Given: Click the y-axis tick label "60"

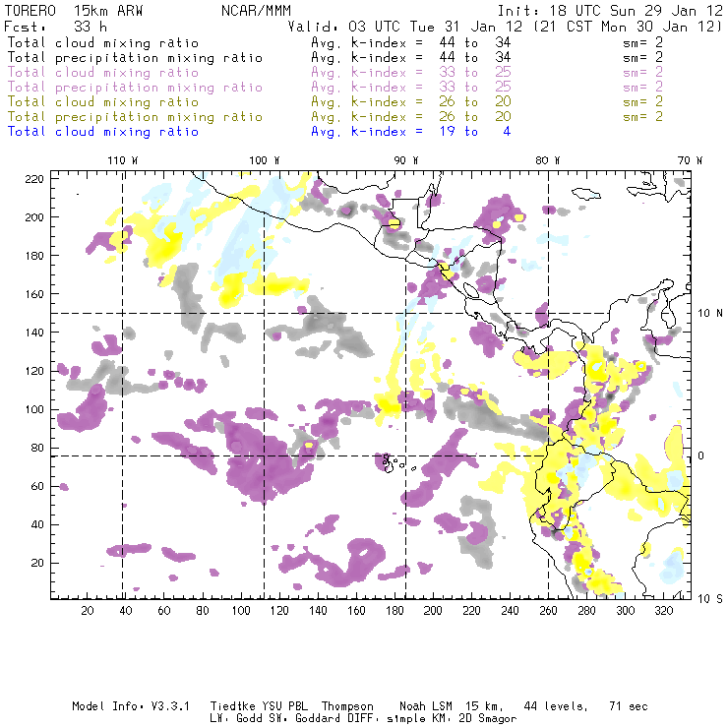Looking at the screenshot, I should pos(37,486).
